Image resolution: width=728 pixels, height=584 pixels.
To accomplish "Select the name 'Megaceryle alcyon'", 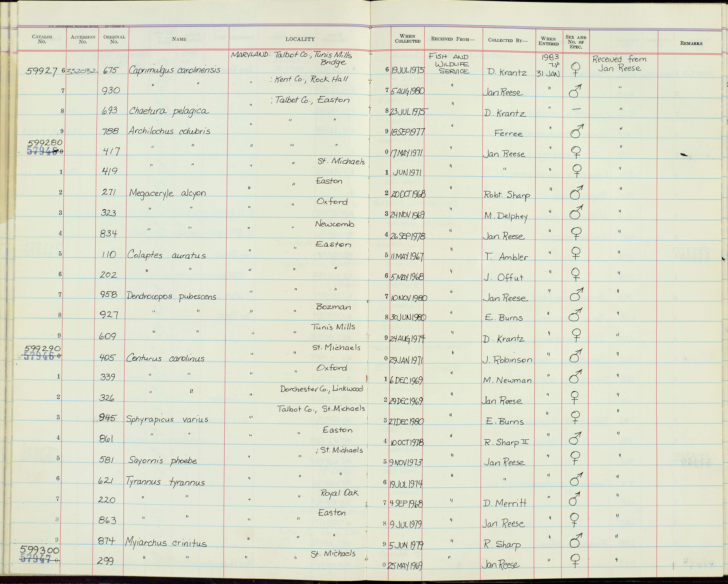I will [x=167, y=193].
